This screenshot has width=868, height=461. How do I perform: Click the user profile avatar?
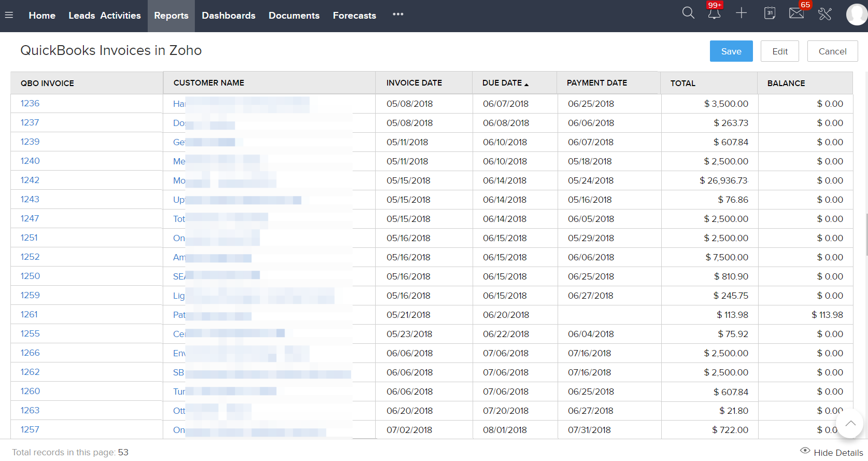point(857,15)
